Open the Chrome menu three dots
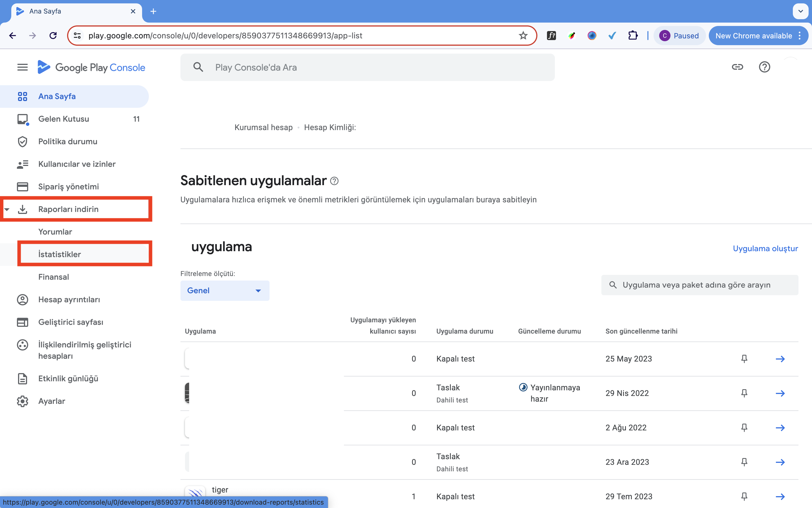This screenshot has height=508, width=812. click(800, 36)
